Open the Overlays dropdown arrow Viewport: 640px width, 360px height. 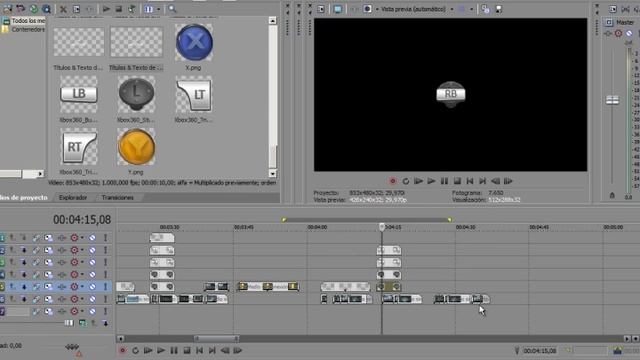(471, 9)
